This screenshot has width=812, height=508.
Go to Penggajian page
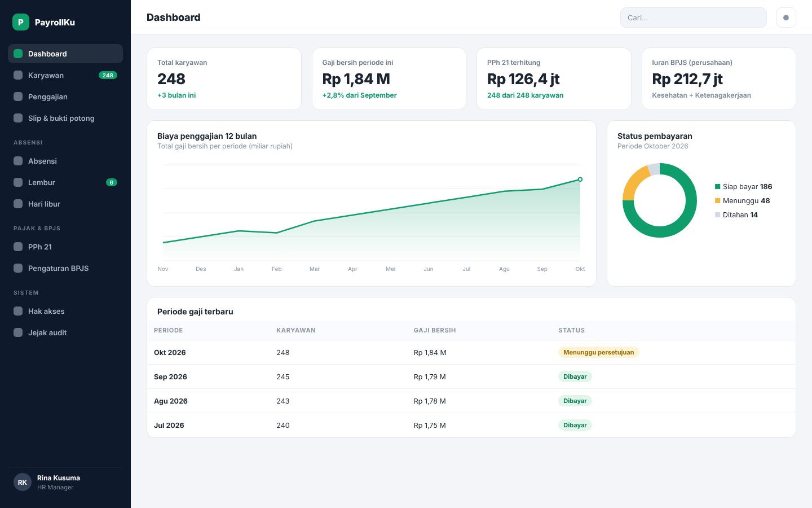[65, 97]
